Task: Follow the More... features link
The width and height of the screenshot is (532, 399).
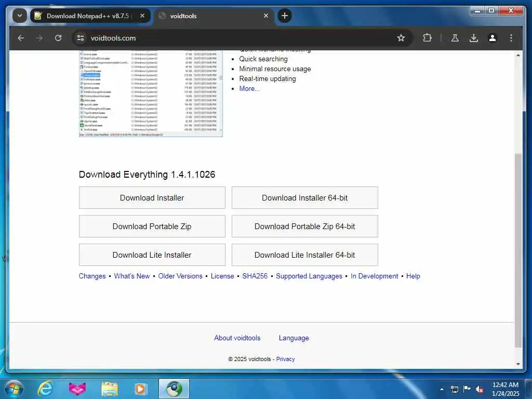Action: [249, 88]
